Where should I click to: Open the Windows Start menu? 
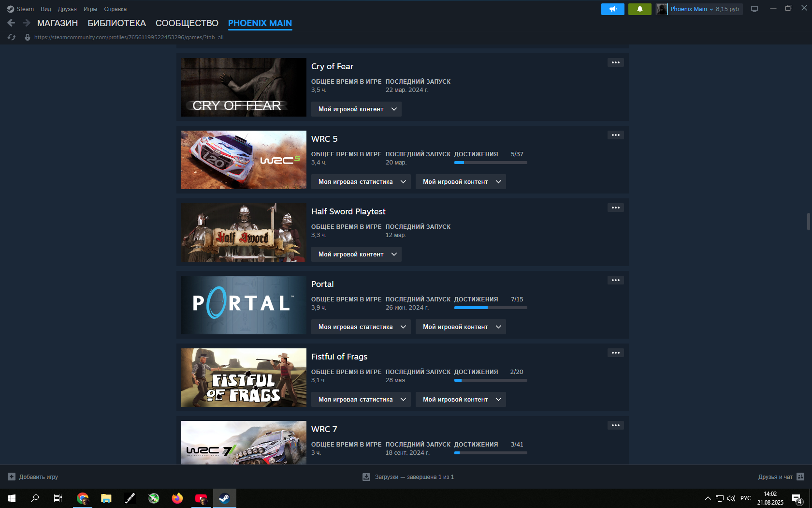pos(12,498)
